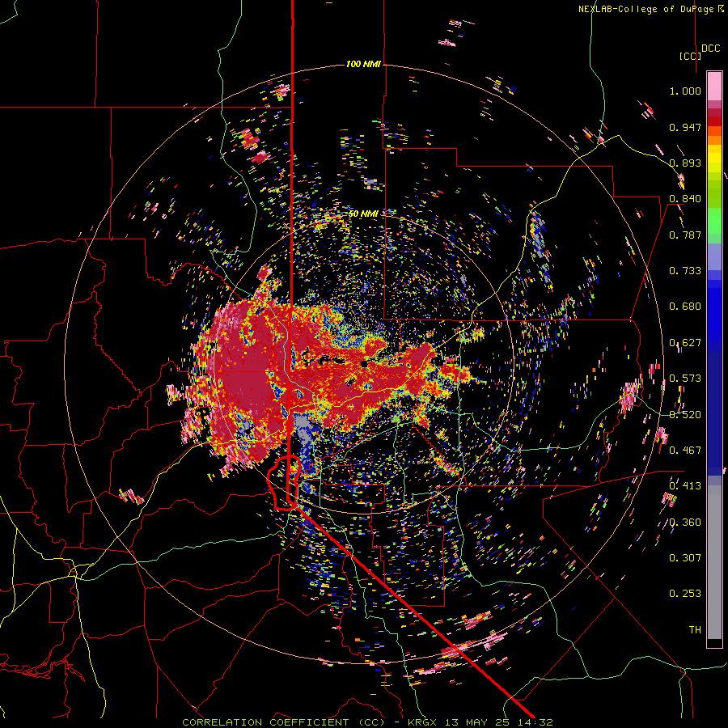The image size is (728, 728).
Task: Click the CORRELATION COEFFICIENT (CC) caption text
Action: point(283,722)
